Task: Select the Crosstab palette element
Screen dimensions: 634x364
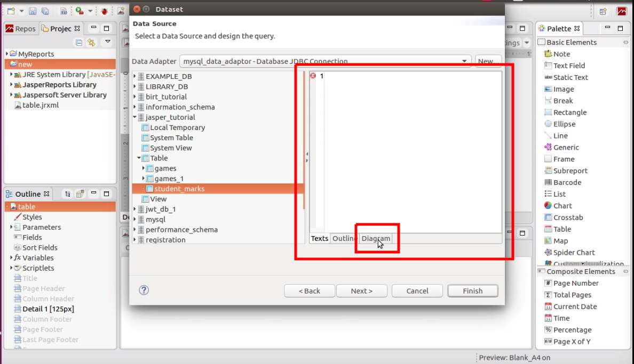Action: [x=564, y=217]
